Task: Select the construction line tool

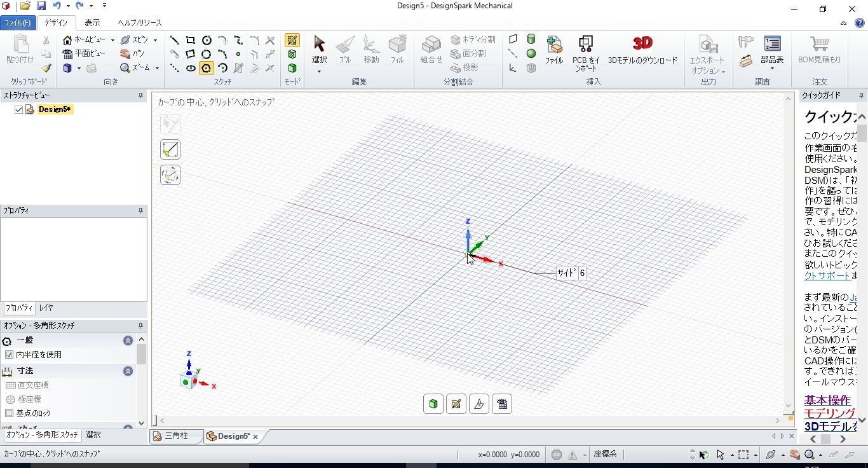Action: 174,68
